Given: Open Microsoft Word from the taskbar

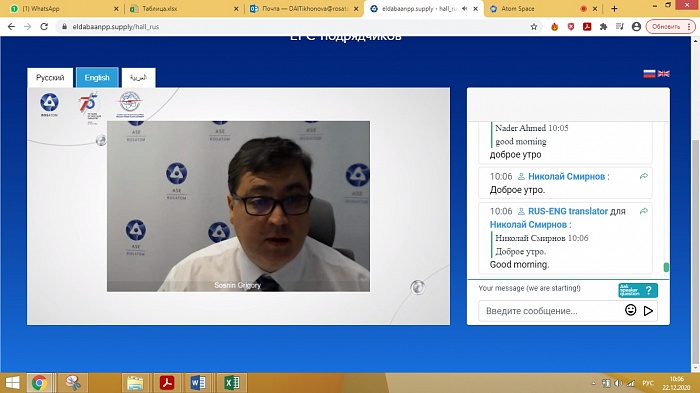Looking at the screenshot, I should coord(198,383).
